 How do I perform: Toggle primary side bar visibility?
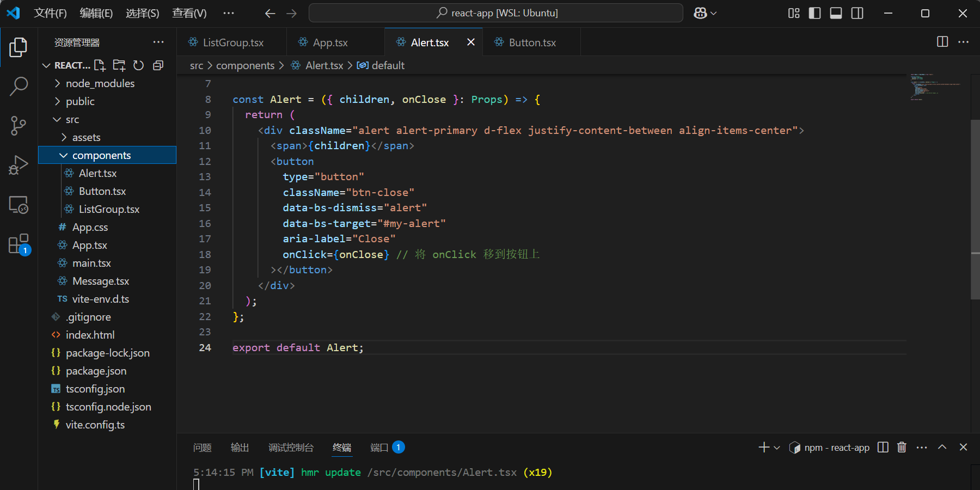[815, 13]
